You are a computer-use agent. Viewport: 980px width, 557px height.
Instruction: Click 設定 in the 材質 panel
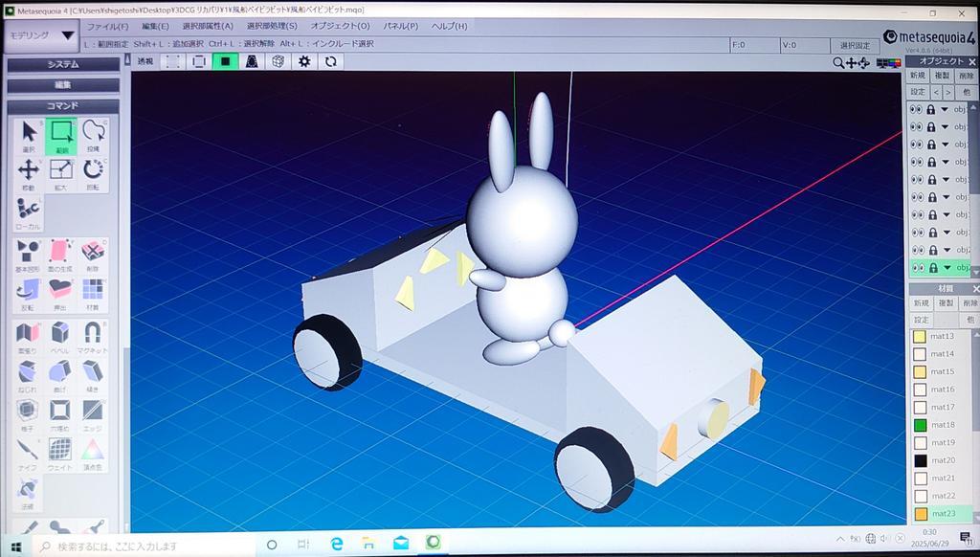pyautogui.click(x=922, y=320)
